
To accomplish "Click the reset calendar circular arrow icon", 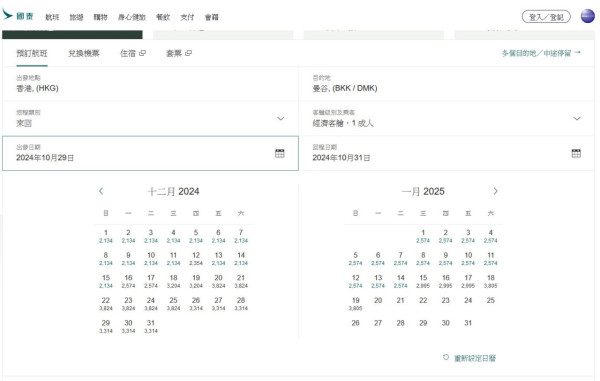I will click(x=446, y=357).
